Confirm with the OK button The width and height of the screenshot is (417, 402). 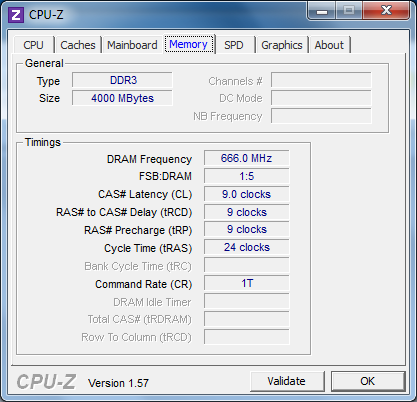[367, 381]
